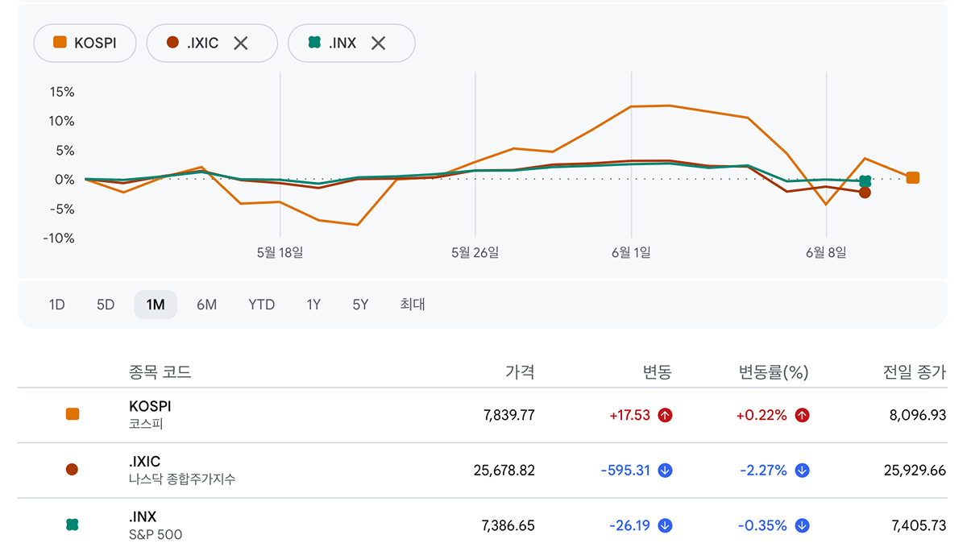This screenshot has width=967, height=560.
Task: Click the 6월 8일 date axis label
Action: pyautogui.click(x=826, y=252)
